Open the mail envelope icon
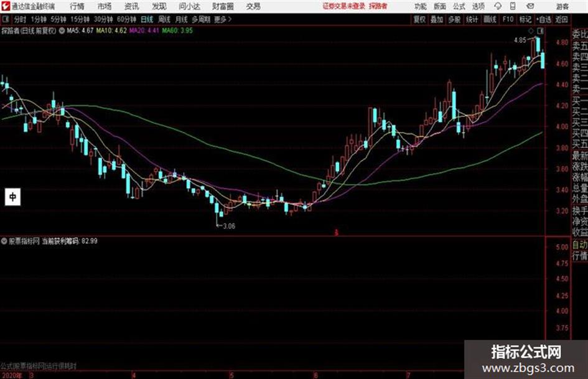Image resolution: width=588 pixels, height=379 pixels. coord(530,6)
